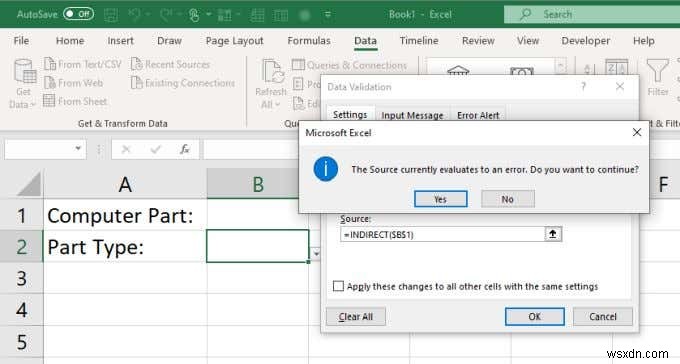Click cell A1 'Computer Part:'
This screenshot has width=680, height=364.
(x=125, y=216)
